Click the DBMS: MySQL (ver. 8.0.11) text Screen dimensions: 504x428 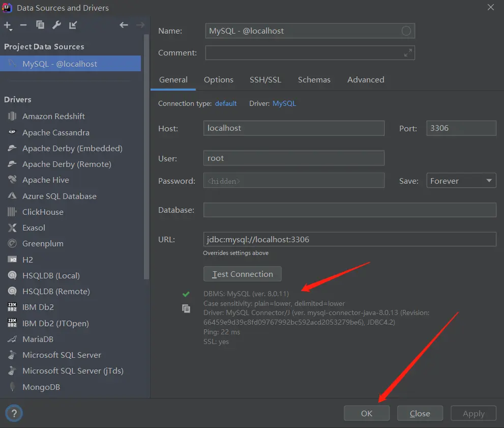coord(246,294)
